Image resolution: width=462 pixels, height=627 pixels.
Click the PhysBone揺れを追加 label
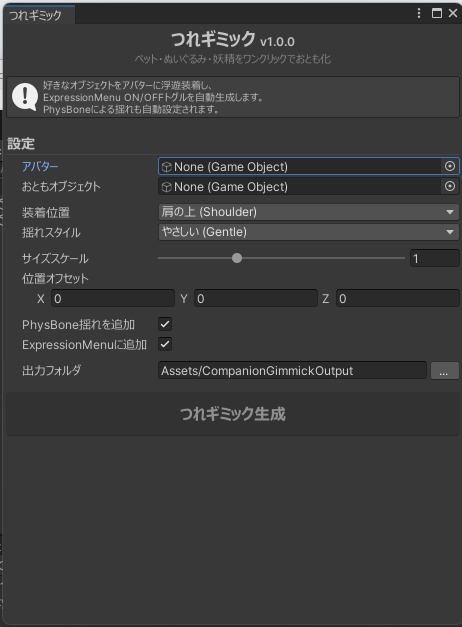78,325
